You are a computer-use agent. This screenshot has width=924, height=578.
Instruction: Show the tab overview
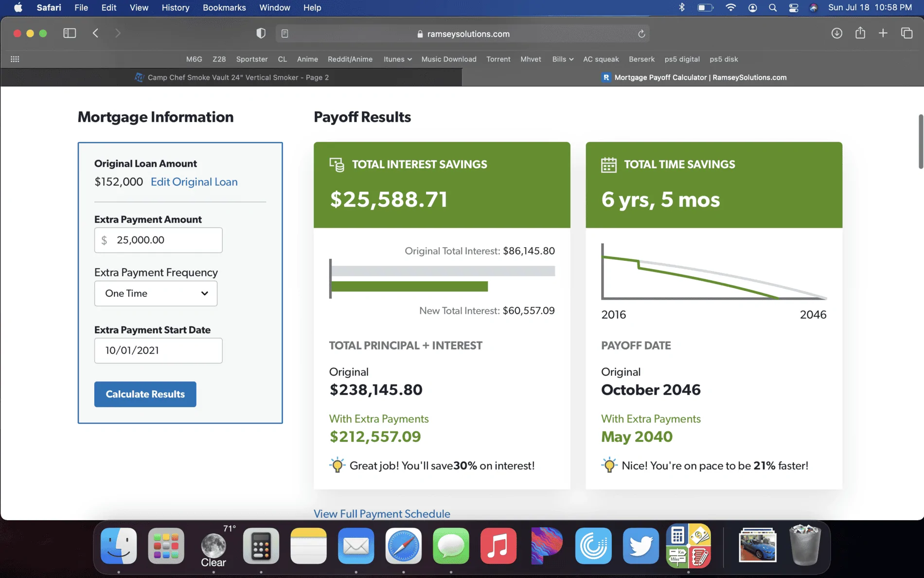906,33
